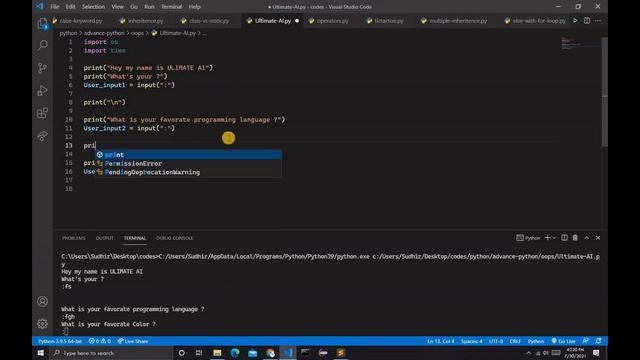Click the feedback icon in status bar
This screenshot has width=640, height=360.
586,341
